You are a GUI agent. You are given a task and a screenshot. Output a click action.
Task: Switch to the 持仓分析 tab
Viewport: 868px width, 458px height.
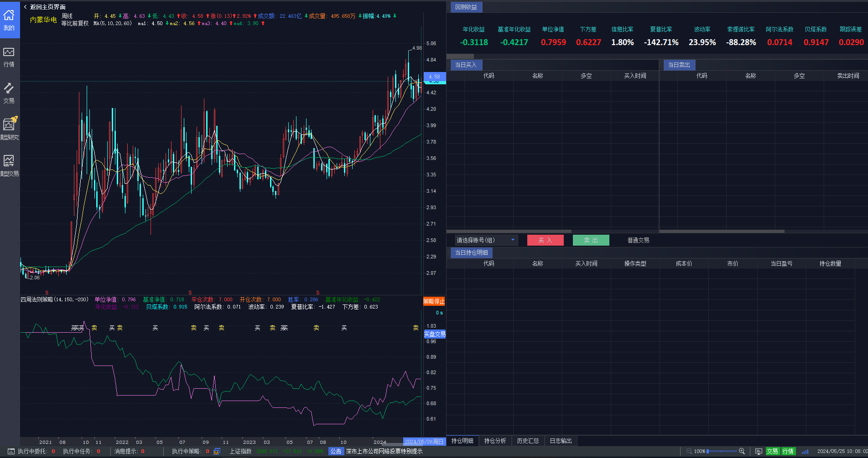tap(495, 441)
